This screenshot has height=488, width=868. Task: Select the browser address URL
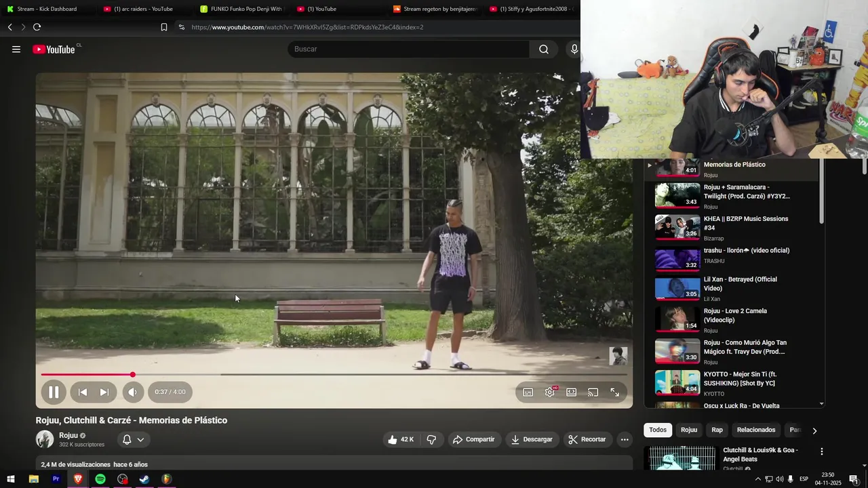pos(307,27)
